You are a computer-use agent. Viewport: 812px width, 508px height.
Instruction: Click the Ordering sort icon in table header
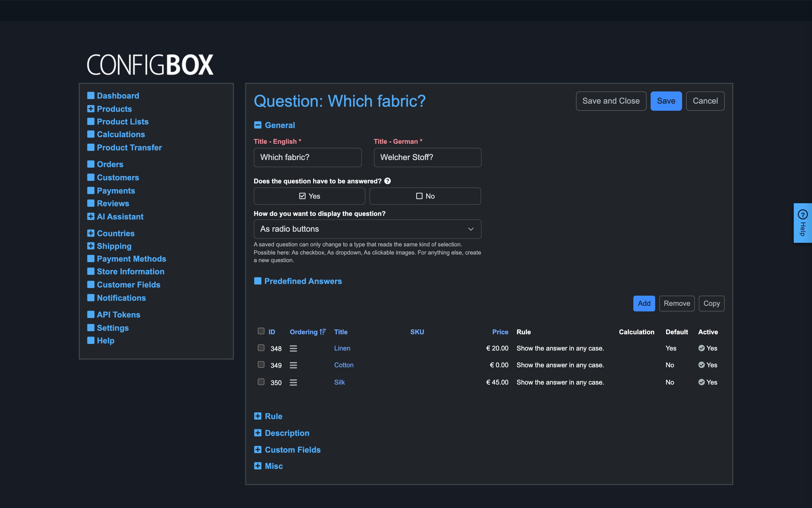pyautogui.click(x=323, y=332)
